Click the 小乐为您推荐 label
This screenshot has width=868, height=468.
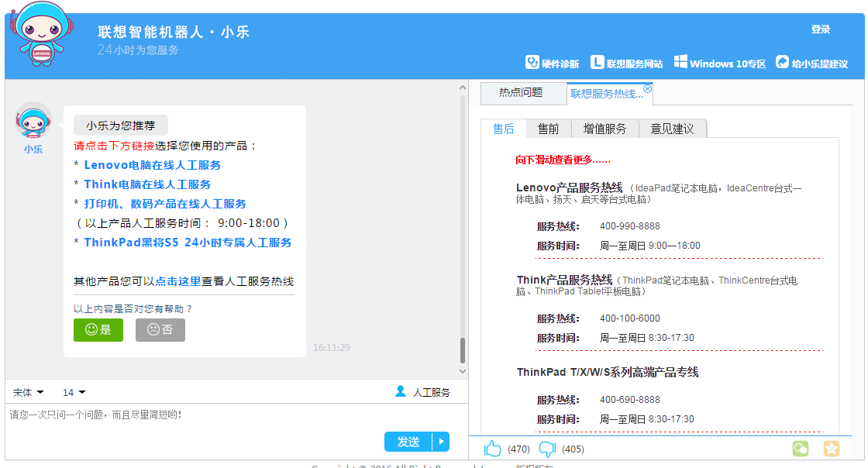(121, 126)
